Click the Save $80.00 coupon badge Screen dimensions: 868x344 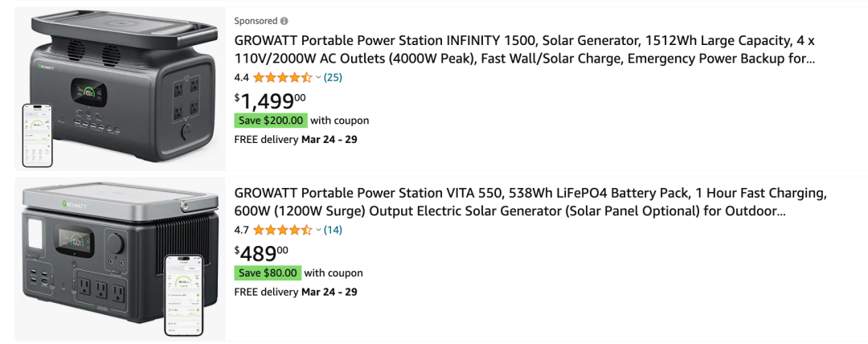268,273
